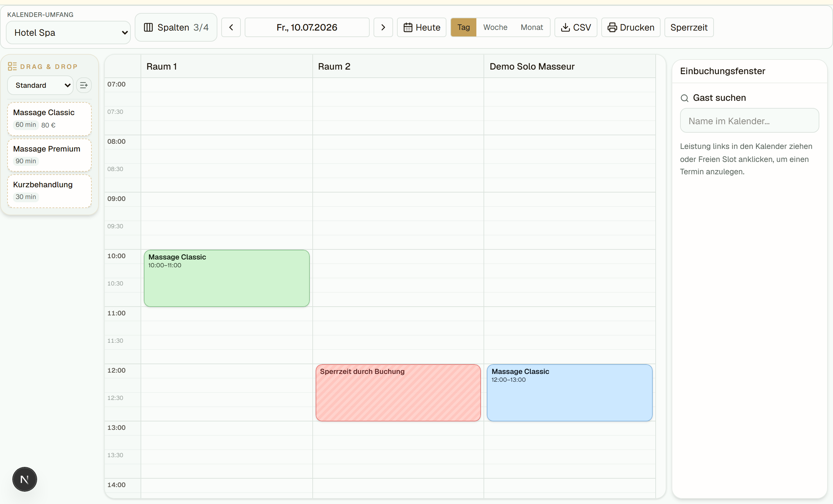The width and height of the screenshot is (833, 504).
Task: Click the 13:00 time label
Action: click(116, 428)
